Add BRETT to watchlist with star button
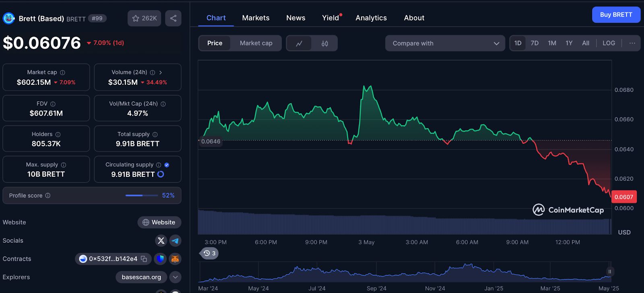 tap(144, 18)
